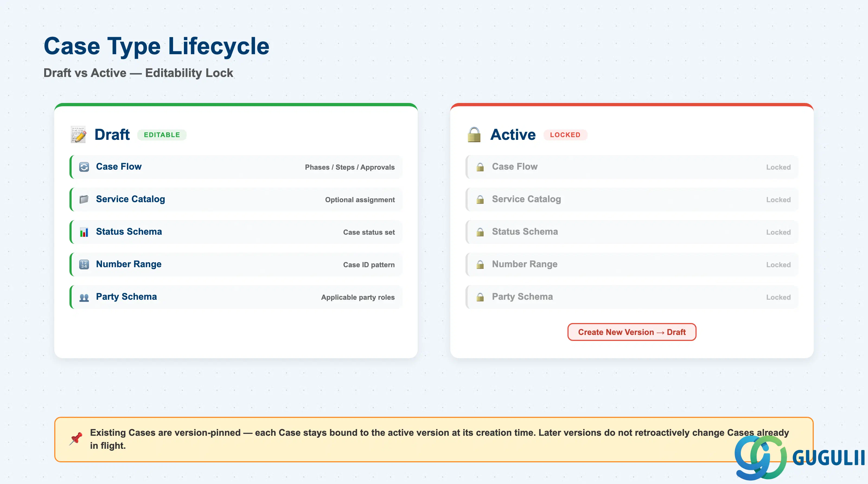
Task: Click the Number Range digits icon
Action: pos(84,264)
